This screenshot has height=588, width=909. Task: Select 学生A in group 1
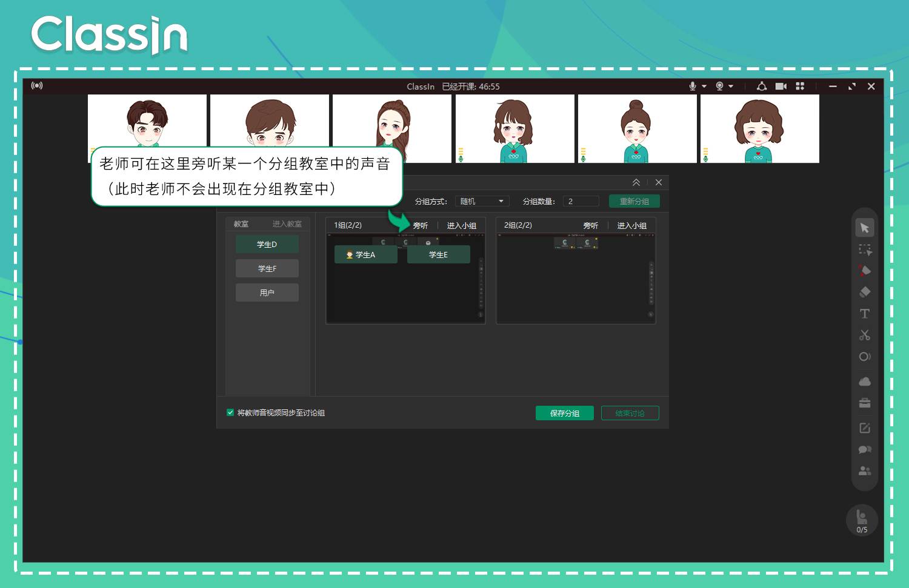366,254
